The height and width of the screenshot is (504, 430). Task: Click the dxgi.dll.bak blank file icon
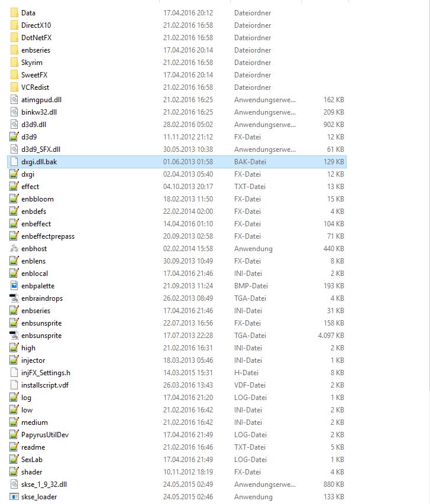pos(14,162)
